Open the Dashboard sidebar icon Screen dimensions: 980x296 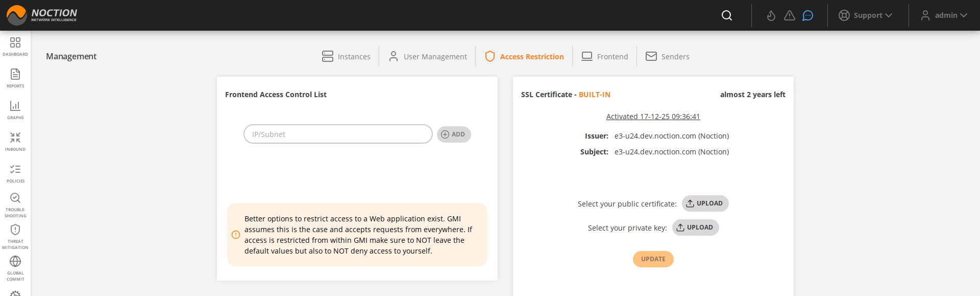[x=15, y=46]
